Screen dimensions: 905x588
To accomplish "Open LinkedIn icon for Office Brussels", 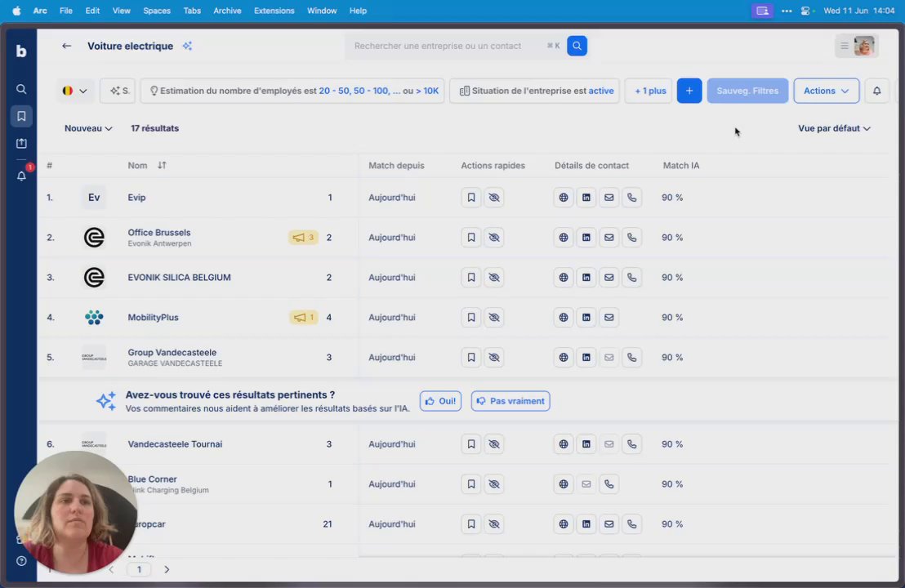I will (586, 237).
